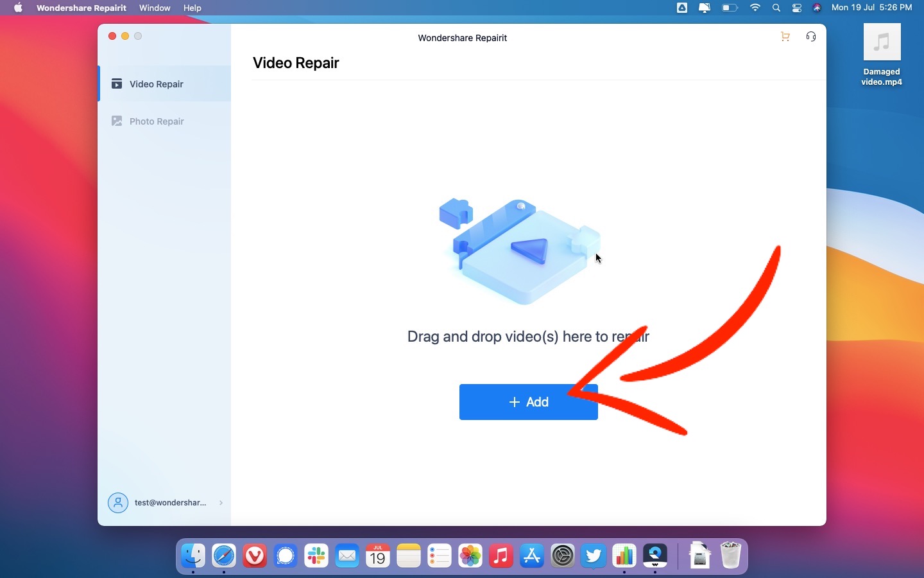Open the Wondershare Repairit app menu
The width and height of the screenshot is (924, 578).
[x=81, y=8]
